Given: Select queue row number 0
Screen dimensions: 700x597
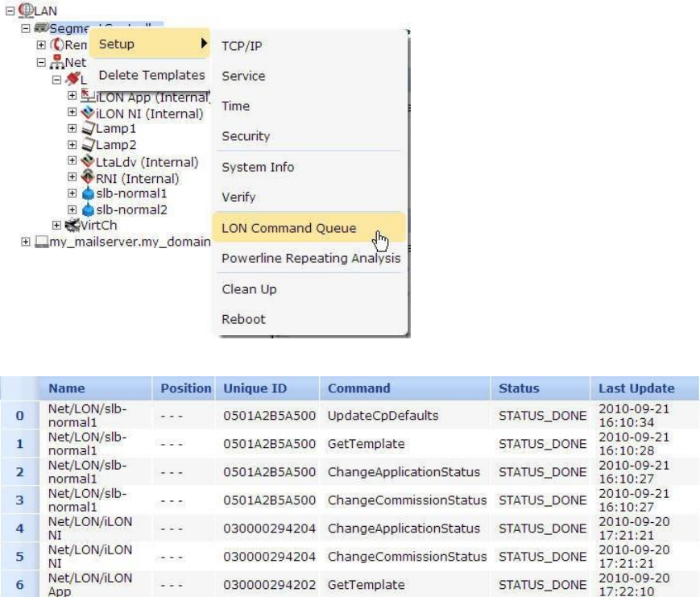Looking at the screenshot, I should (x=19, y=416).
